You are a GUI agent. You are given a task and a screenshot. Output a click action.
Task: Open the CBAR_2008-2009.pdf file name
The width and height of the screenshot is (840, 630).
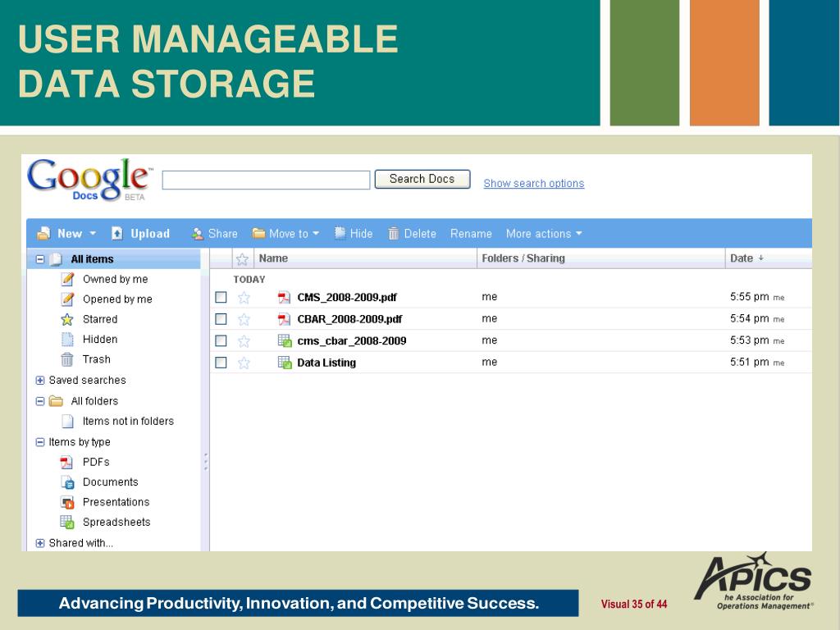tap(349, 319)
